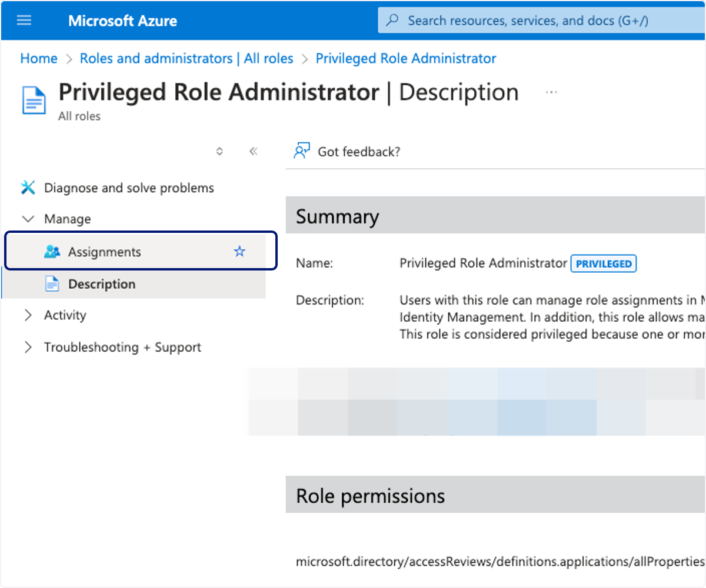Click the Description: field label
Image resolution: width=706 pixels, height=588 pixels.
[330, 300]
